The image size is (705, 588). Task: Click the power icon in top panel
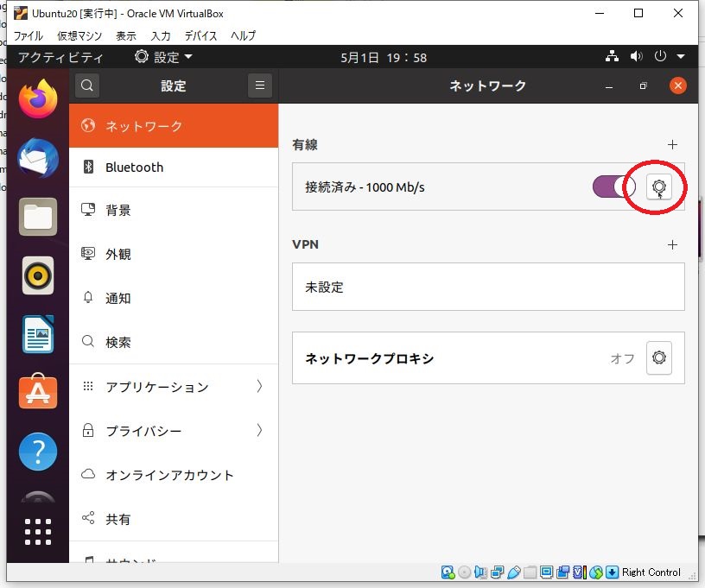660,57
